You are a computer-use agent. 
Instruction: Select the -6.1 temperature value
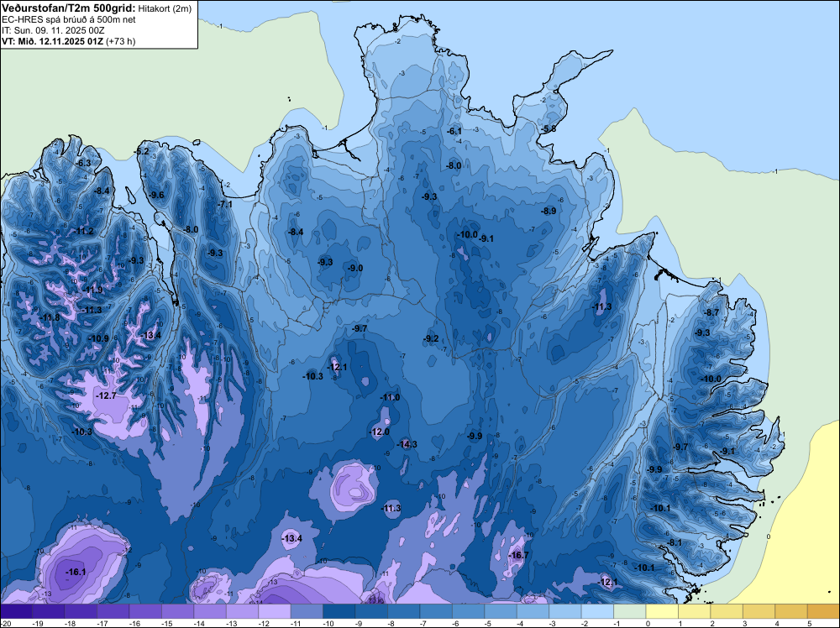pos(454,131)
